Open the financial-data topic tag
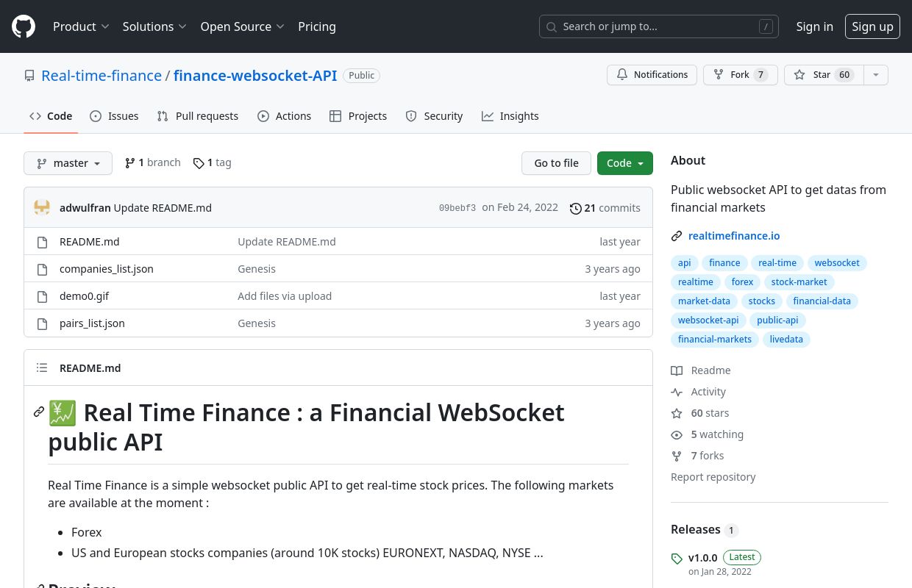 [x=822, y=301]
